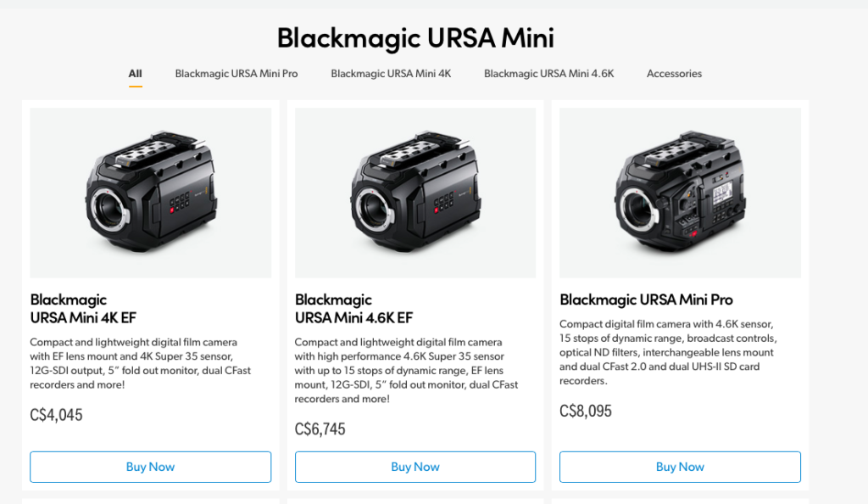868x504 pixels.
Task: Click the URSA Mini 4.6K EF description text
Action: click(405, 370)
